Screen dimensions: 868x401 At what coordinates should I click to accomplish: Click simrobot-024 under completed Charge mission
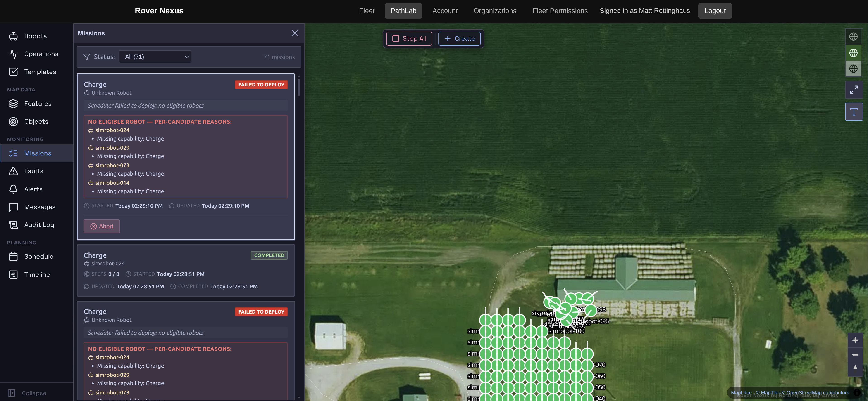(x=108, y=264)
